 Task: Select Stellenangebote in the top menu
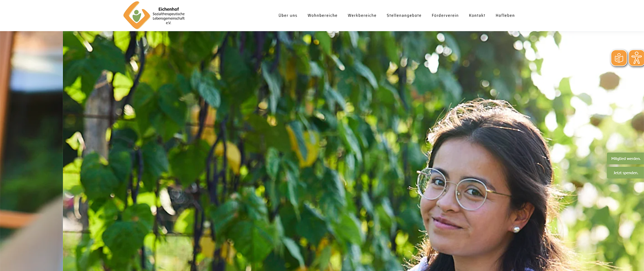pyautogui.click(x=404, y=15)
